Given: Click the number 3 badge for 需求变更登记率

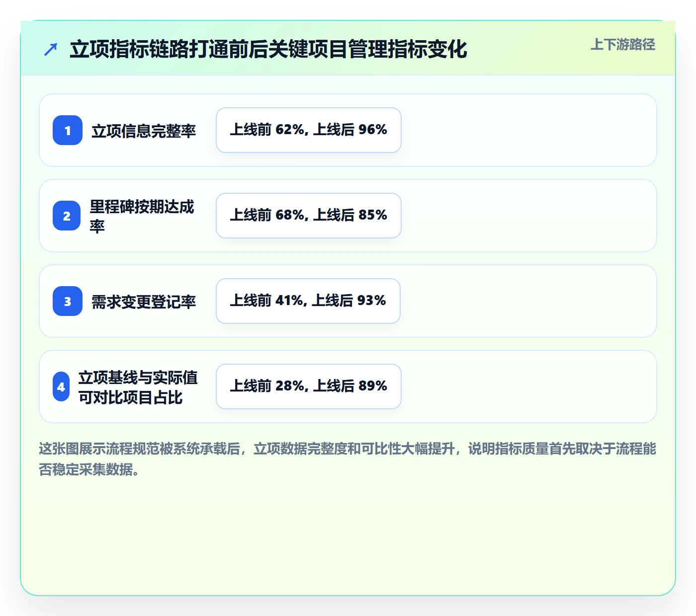Looking at the screenshot, I should pos(68,301).
